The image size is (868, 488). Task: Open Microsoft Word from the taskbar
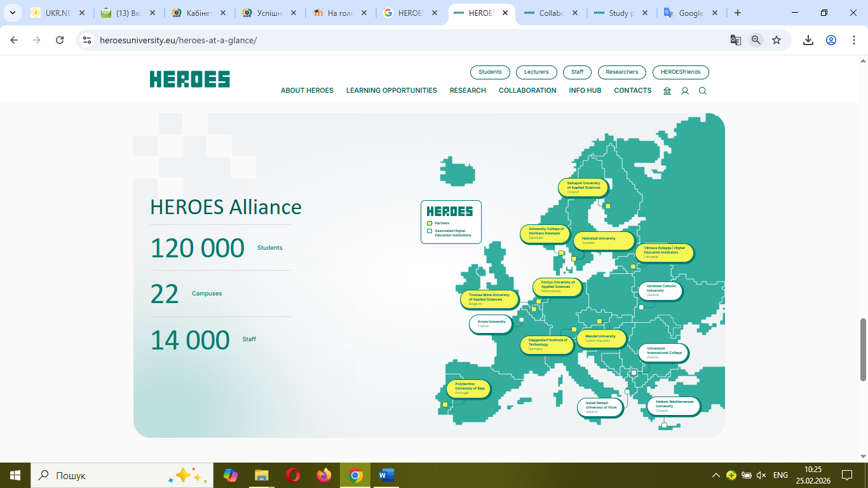386,475
